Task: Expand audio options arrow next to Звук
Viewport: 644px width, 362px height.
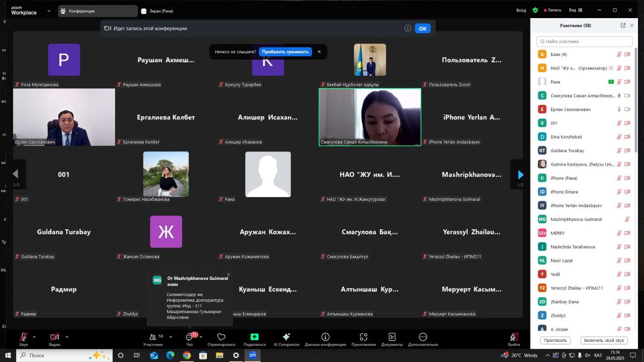Action: [x=34, y=337]
